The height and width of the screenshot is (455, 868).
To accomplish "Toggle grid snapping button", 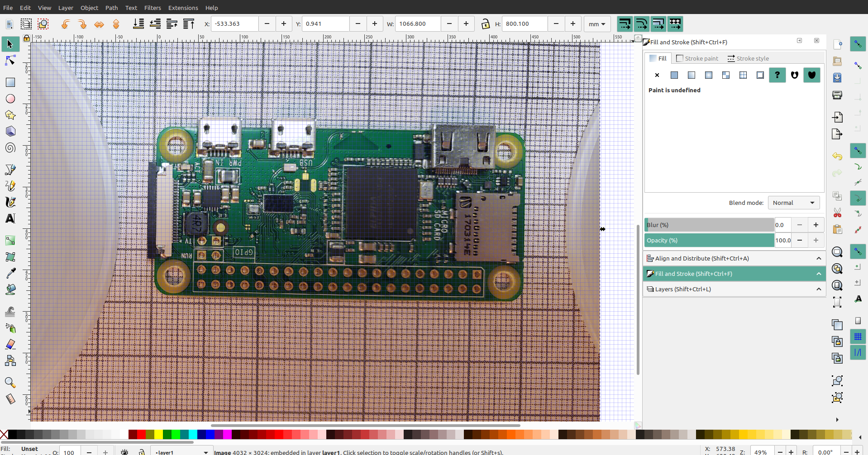I will coord(858,337).
